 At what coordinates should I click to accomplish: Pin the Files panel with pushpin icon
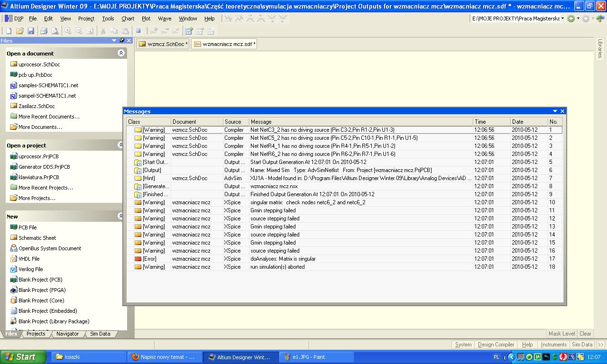pos(122,41)
